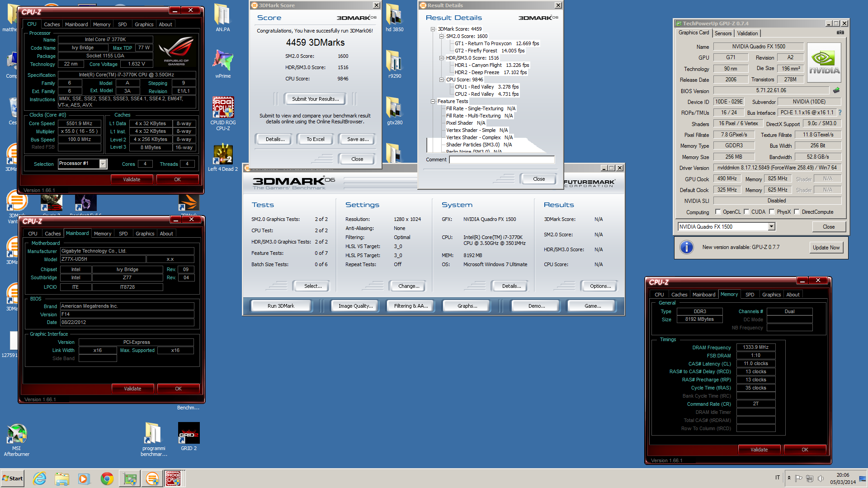The image size is (868, 488).
Task: Click the To Excel button
Action: click(x=315, y=139)
